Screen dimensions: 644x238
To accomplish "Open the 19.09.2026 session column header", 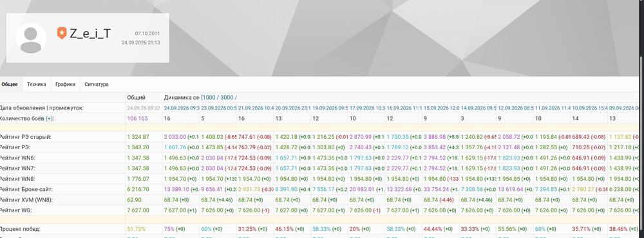I will [x=330, y=108].
